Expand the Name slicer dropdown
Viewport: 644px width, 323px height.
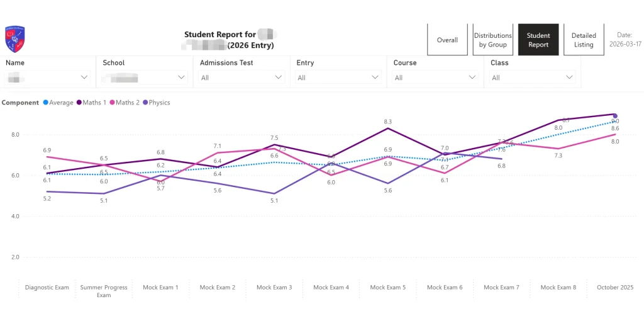point(84,77)
